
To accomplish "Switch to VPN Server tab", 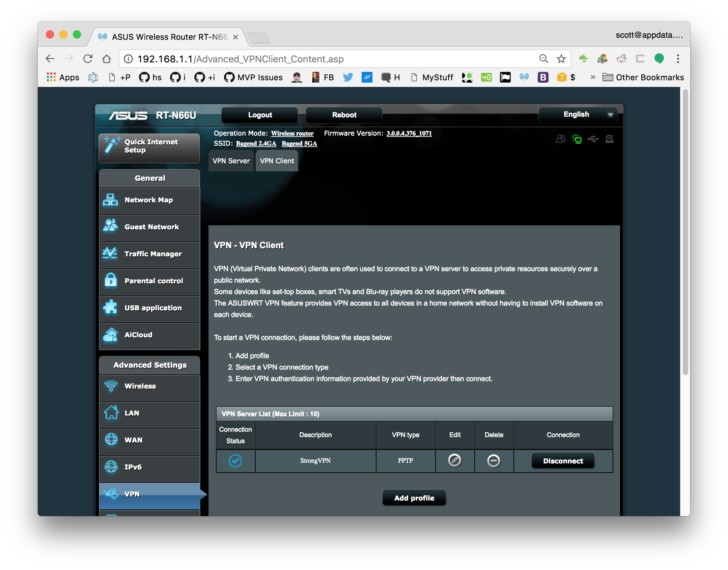I will tap(231, 161).
